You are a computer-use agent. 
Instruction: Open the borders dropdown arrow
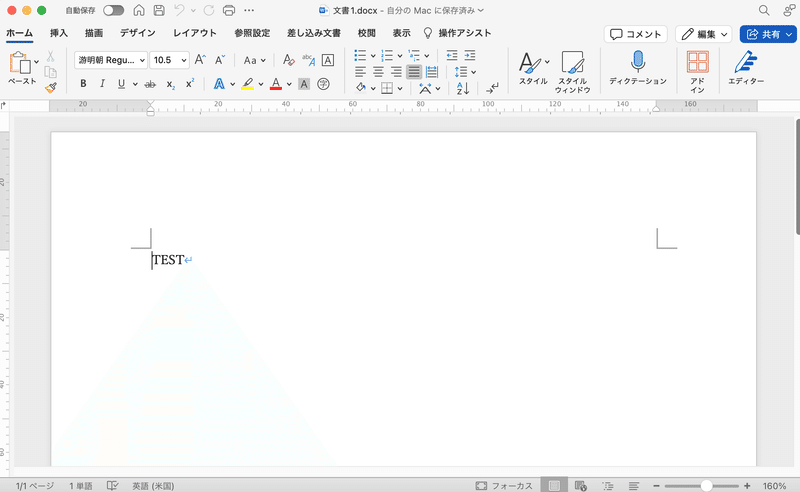click(400, 89)
